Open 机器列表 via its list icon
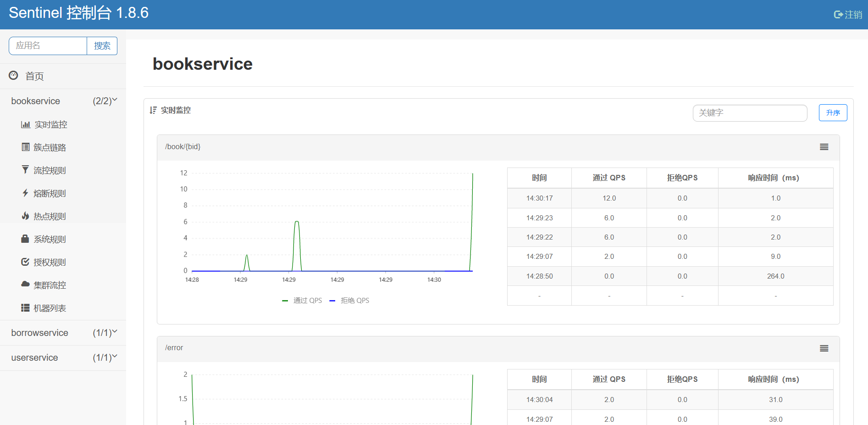This screenshot has width=868, height=425. tap(26, 308)
